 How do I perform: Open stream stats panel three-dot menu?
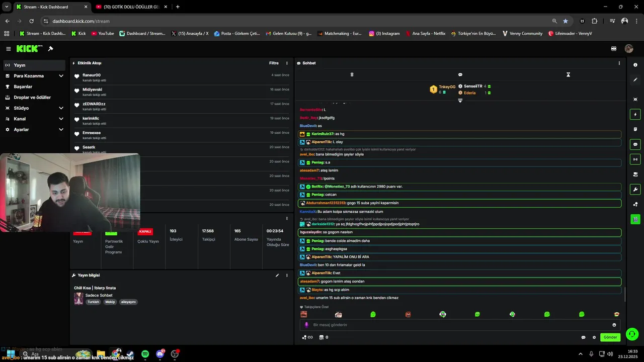click(x=287, y=218)
